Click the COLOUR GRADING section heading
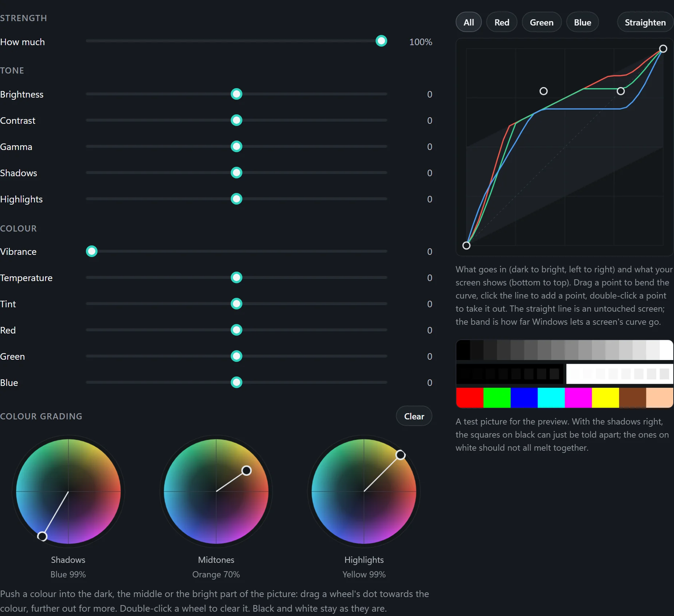The width and height of the screenshot is (674, 616). pos(41,416)
